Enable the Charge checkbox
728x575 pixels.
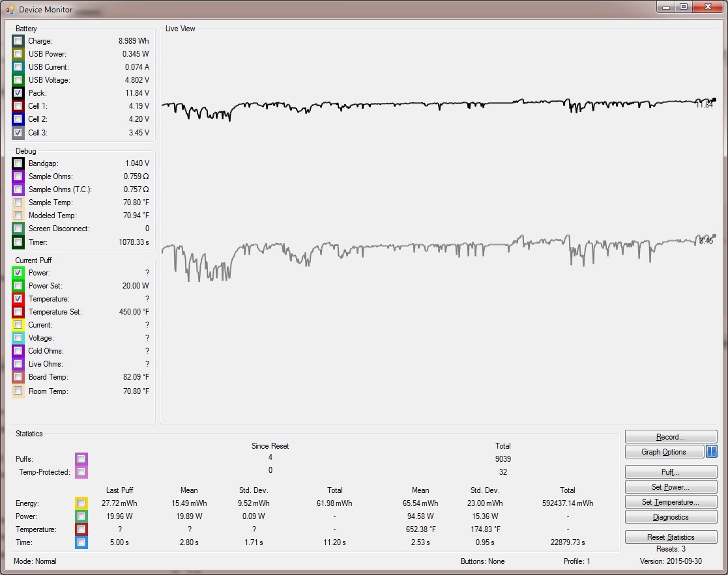point(18,41)
